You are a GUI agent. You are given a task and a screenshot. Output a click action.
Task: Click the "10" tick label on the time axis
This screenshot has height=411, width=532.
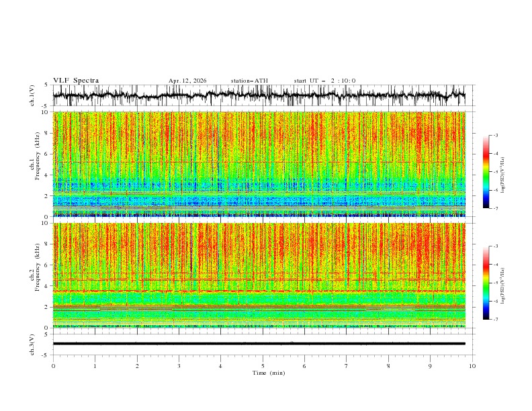(x=472, y=366)
